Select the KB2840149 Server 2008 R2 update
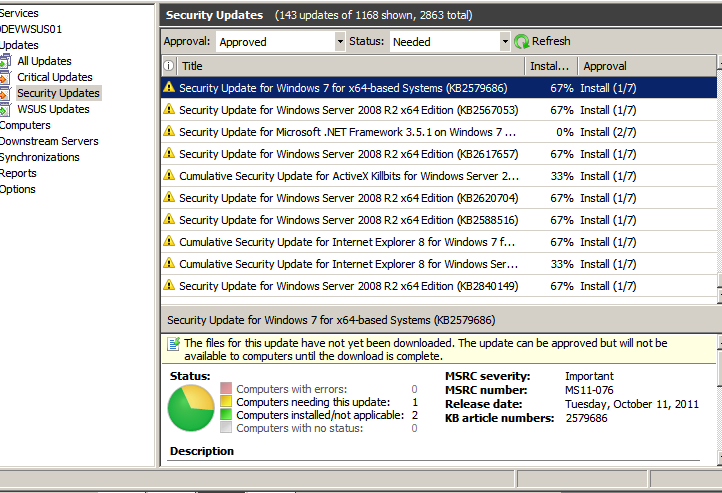The image size is (722, 493). (439, 286)
